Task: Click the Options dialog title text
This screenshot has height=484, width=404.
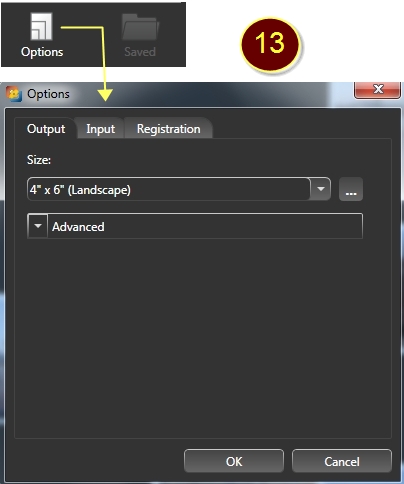Action: click(x=48, y=94)
